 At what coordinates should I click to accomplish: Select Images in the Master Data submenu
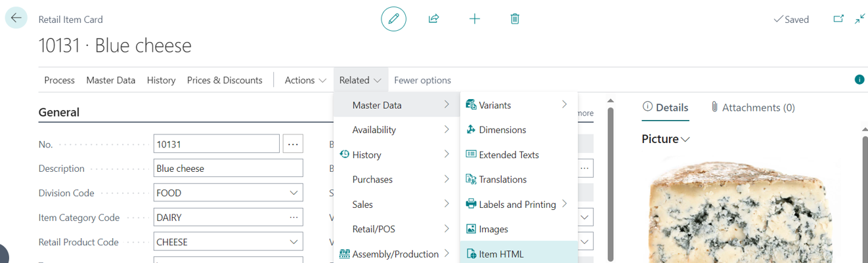[x=493, y=229]
